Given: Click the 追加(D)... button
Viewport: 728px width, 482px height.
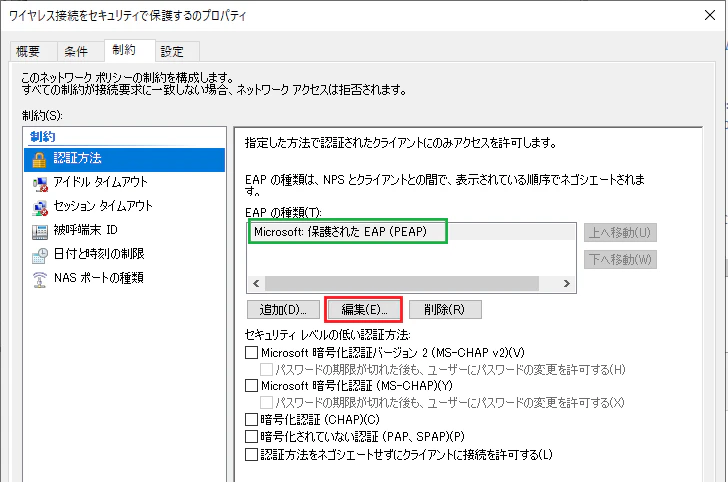Looking at the screenshot, I should point(283,310).
